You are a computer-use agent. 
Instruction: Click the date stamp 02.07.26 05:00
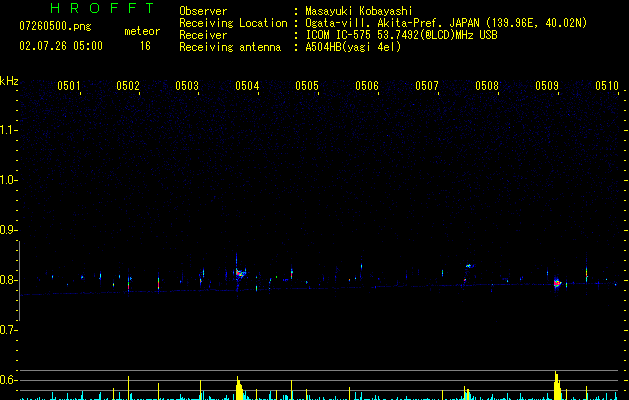61,46
